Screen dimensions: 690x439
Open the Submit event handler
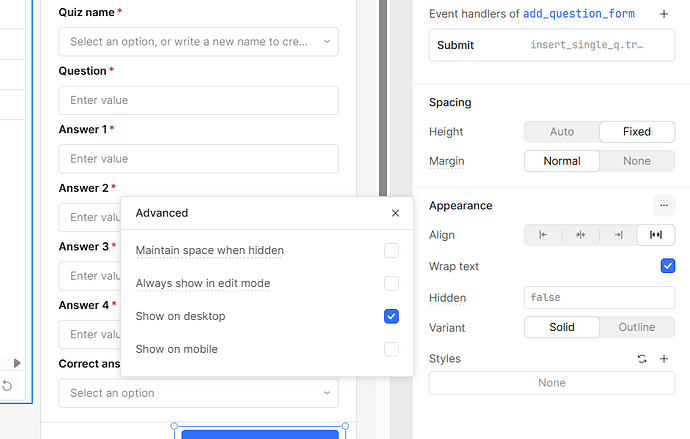pyautogui.click(x=551, y=45)
